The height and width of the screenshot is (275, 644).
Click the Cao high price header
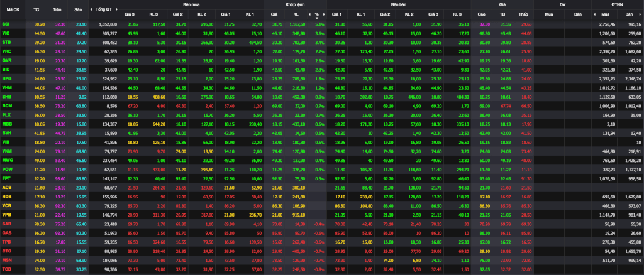click(481, 14)
